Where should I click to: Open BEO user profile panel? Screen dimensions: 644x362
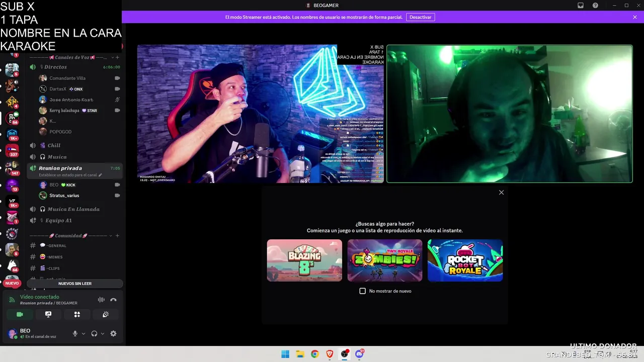pyautogui.click(x=35, y=333)
